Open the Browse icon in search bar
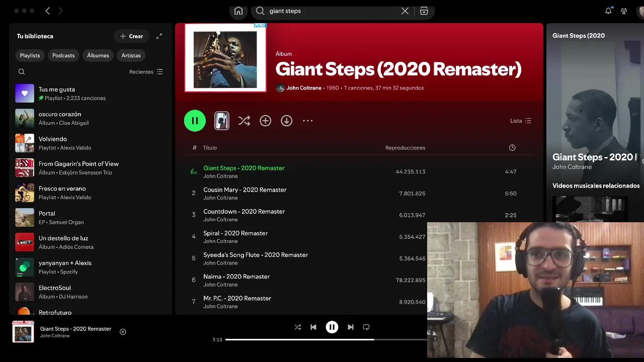 tap(424, 11)
